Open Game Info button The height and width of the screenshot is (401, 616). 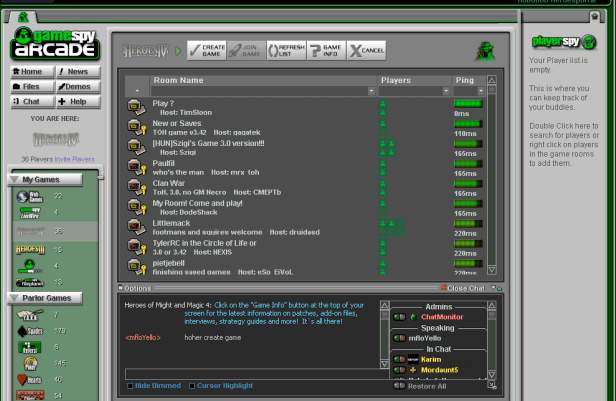(x=326, y=51)
